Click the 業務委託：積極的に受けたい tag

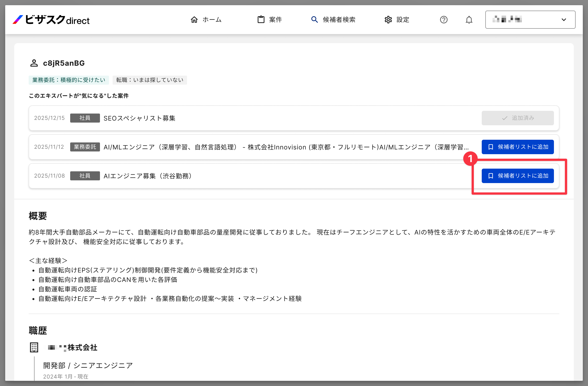pos(69,80)
